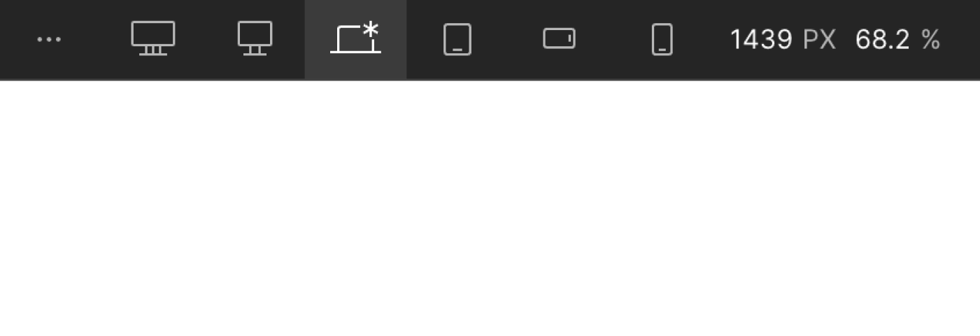Switch to the largest desktop monitor breakpoint
980x336 pixels.
tap(153, 38)
